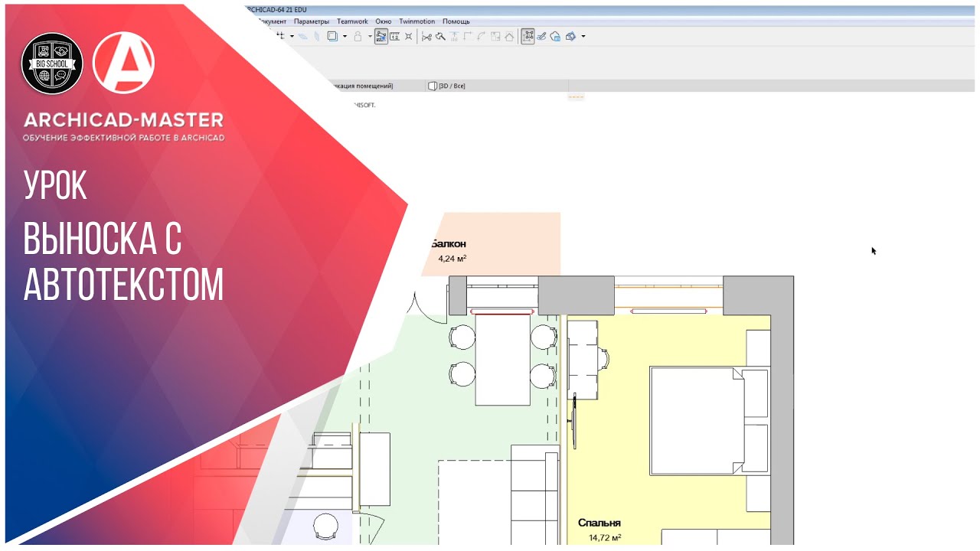Switch to the [3D / Все] tab
Viewport: 980px width, 551px height.
pyautogui.click(x=447, y=86)
